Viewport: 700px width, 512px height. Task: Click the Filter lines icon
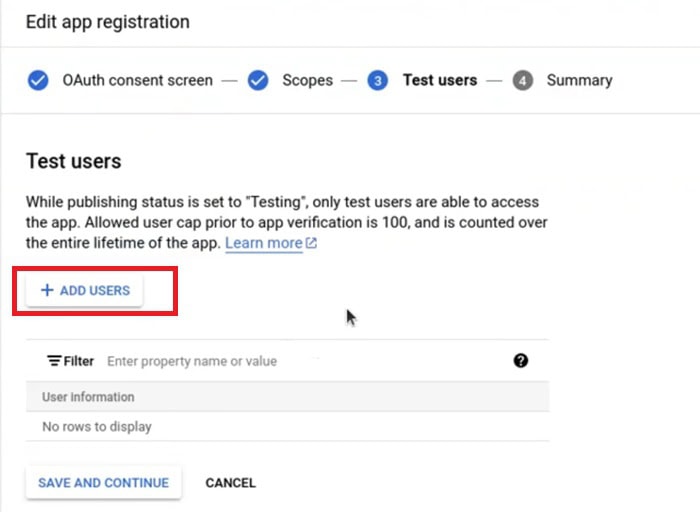(54, 361)
